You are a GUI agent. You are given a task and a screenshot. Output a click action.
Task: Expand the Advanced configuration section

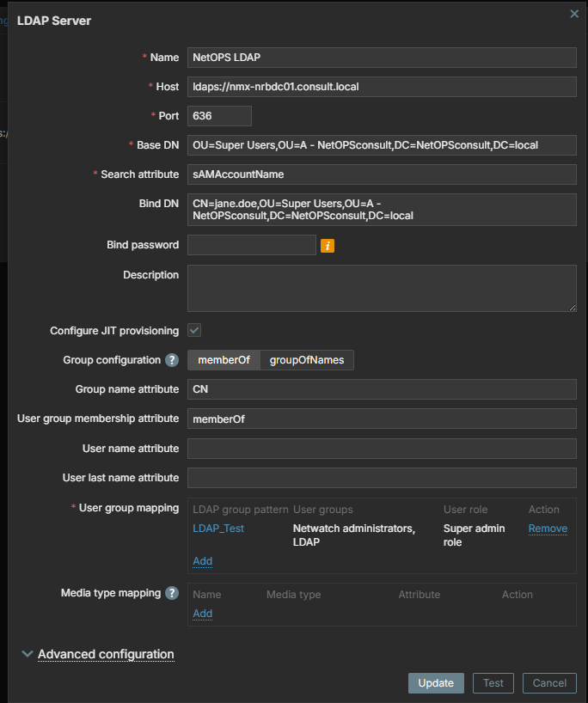point(106,654)
